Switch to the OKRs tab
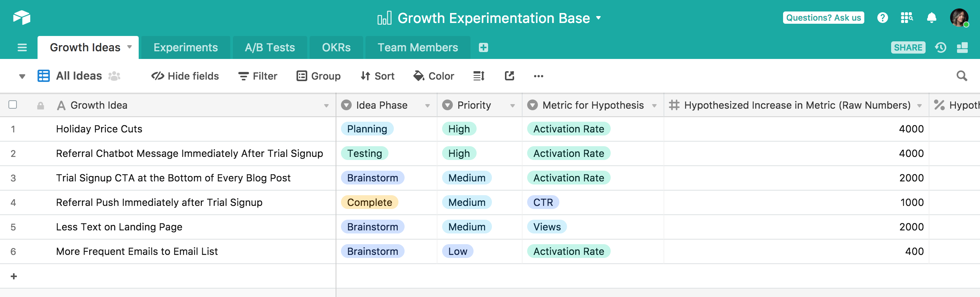980x297 pixels. pyautogui.click(x=336, y=47)
